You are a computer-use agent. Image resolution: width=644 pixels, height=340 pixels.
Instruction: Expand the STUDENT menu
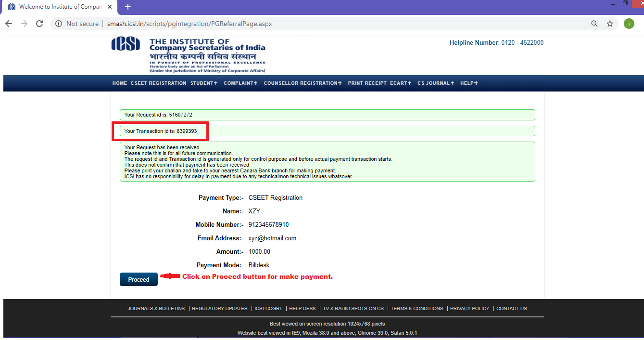[x=203, y=83]
